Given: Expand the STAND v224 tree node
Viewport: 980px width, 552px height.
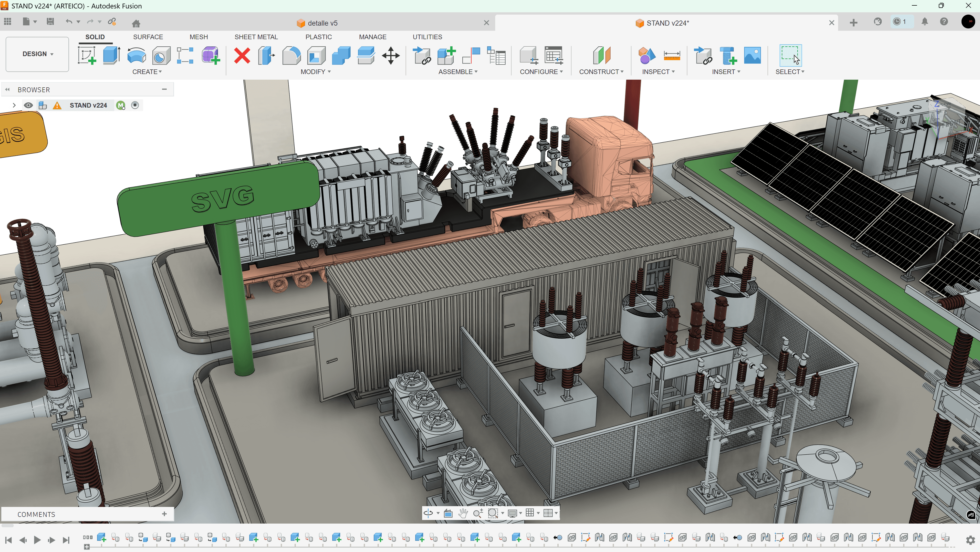Looking at the screenshot, I should [x=14, y=105].
